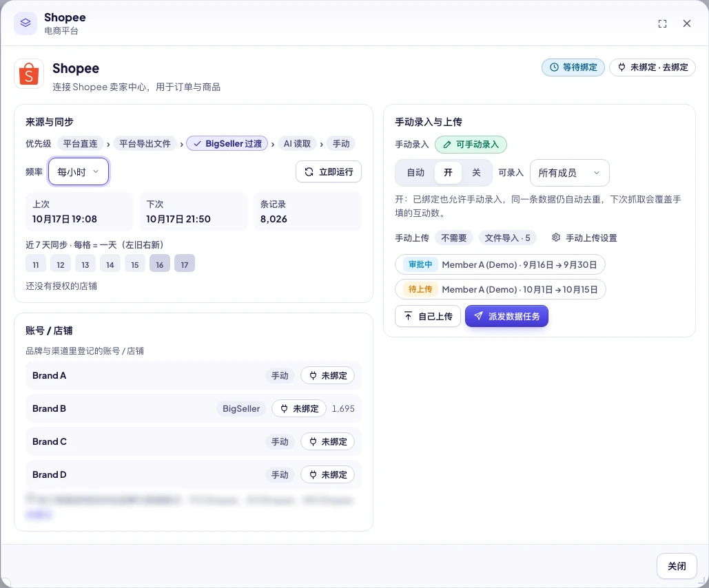709x588 pixels.
Task: Select day 11 sync cell
Action: (36, 264)
